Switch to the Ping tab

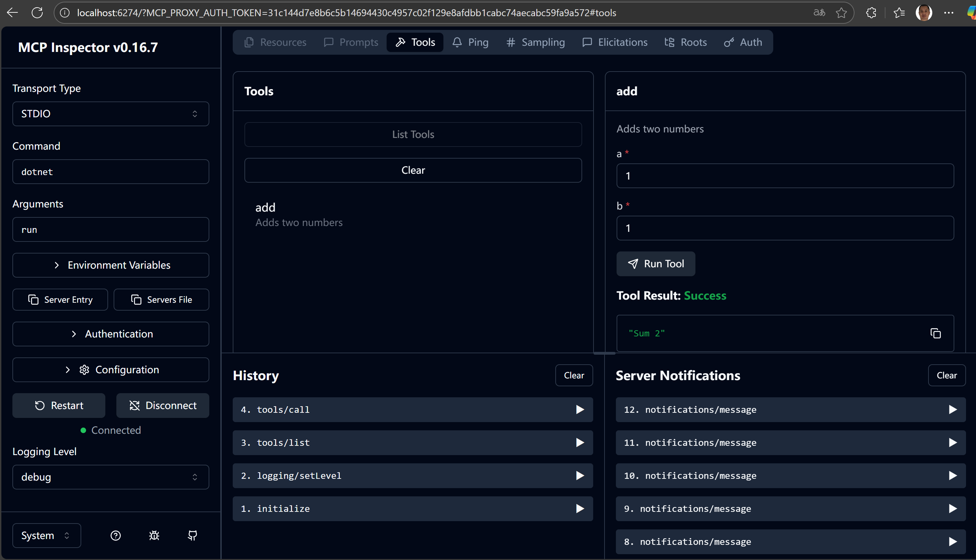click(x=470, y=42)
